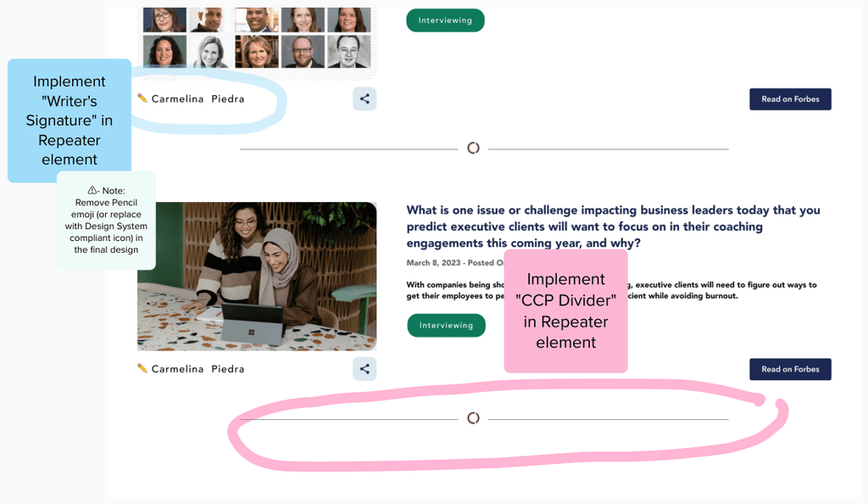Select the Interviewing tag on the second article

tap(446, 325)
